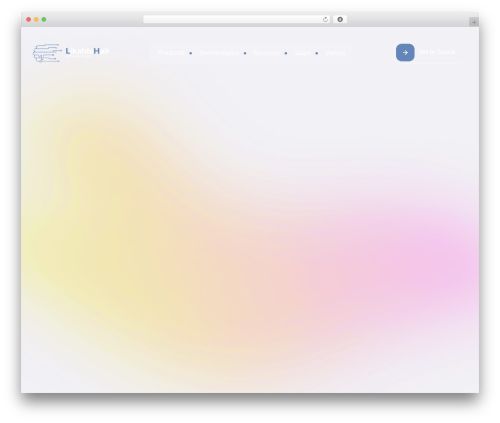Click the browser address bar
This screenshot has height=423, width=500.
pyautogui.click(x=236, y=20)
